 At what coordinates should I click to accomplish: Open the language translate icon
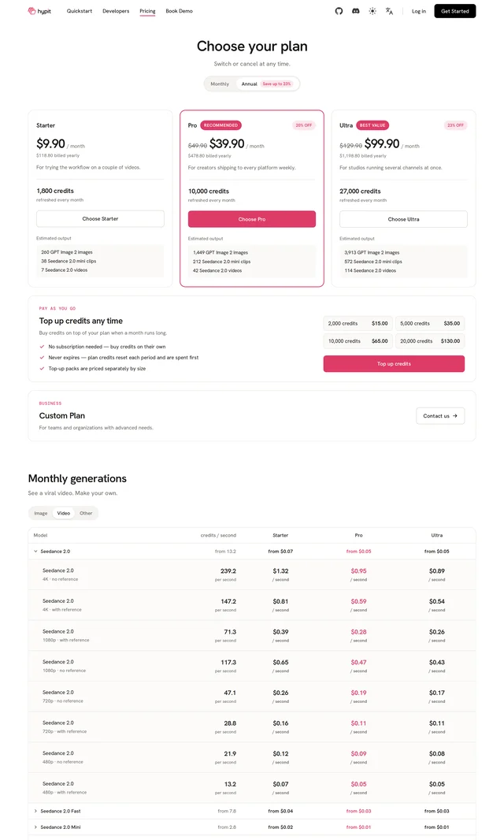tap(389, 11)
